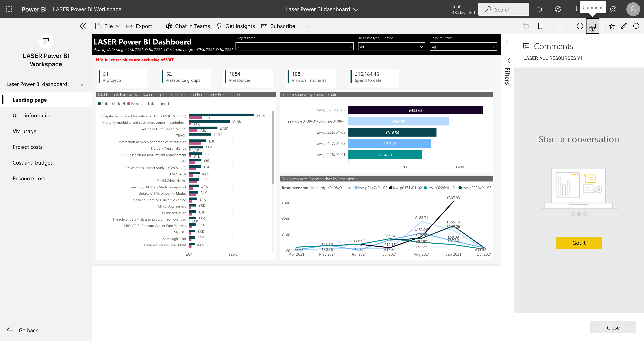Image resolution: width=644 pixels, height=341 pixels.
Task: Click the Refresh visual icon
Action: pos(579,26)
